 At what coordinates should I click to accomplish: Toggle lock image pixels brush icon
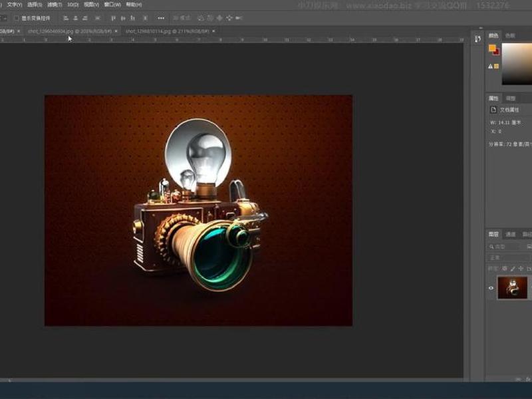tap(513, 269)
